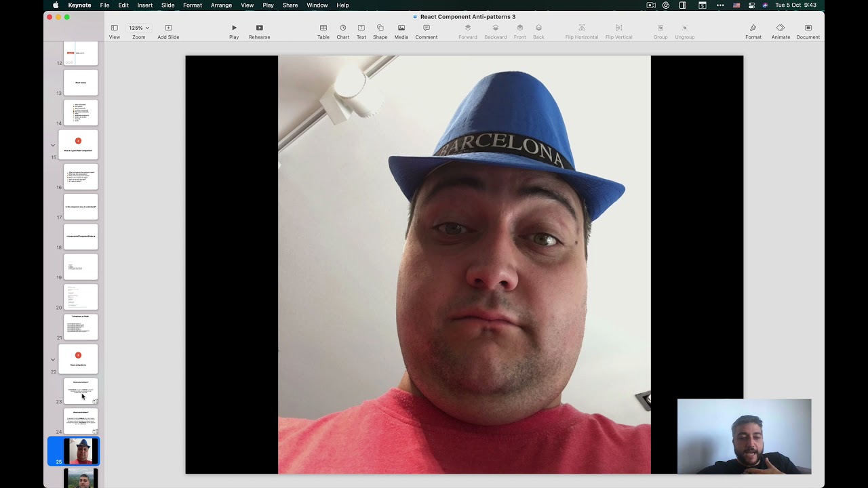Insert a Table from the toolbar
The image size is (868, 488).
[x=323, y=32]
